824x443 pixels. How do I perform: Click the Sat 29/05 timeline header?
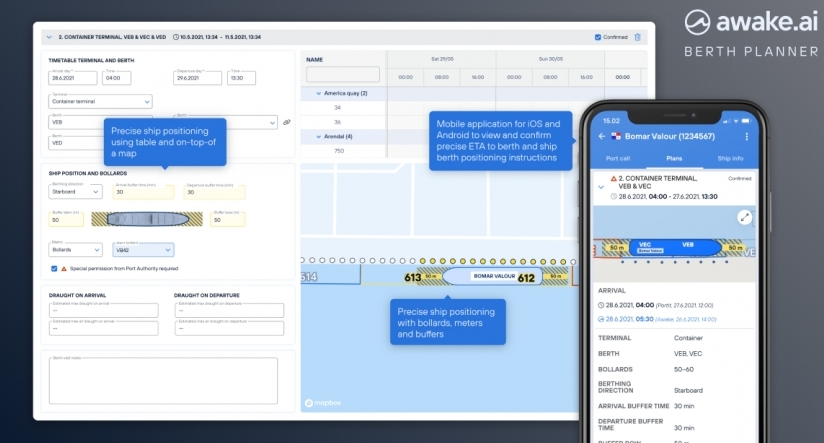pos(442,59)
